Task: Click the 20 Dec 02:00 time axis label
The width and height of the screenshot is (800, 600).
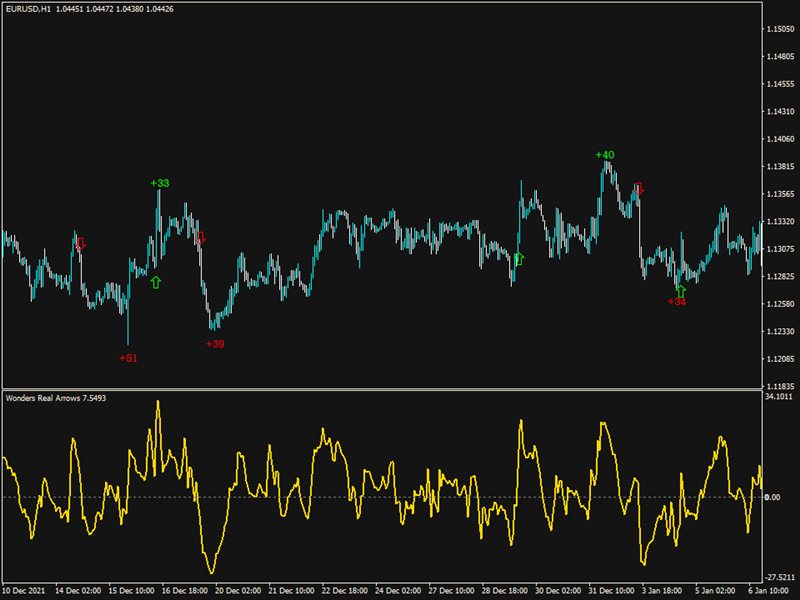Action: point(238,591)
